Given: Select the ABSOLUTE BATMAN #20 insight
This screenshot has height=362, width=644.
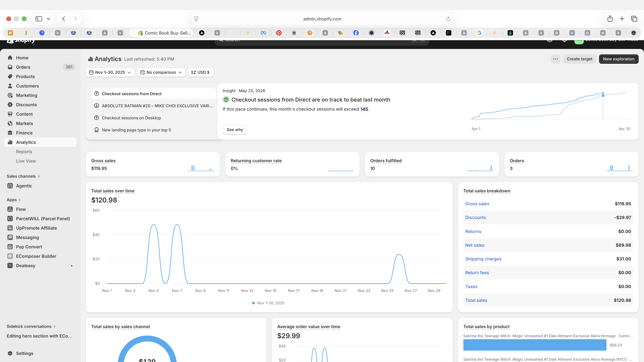Looking at the screenshot, I should (x=153, y=106).
